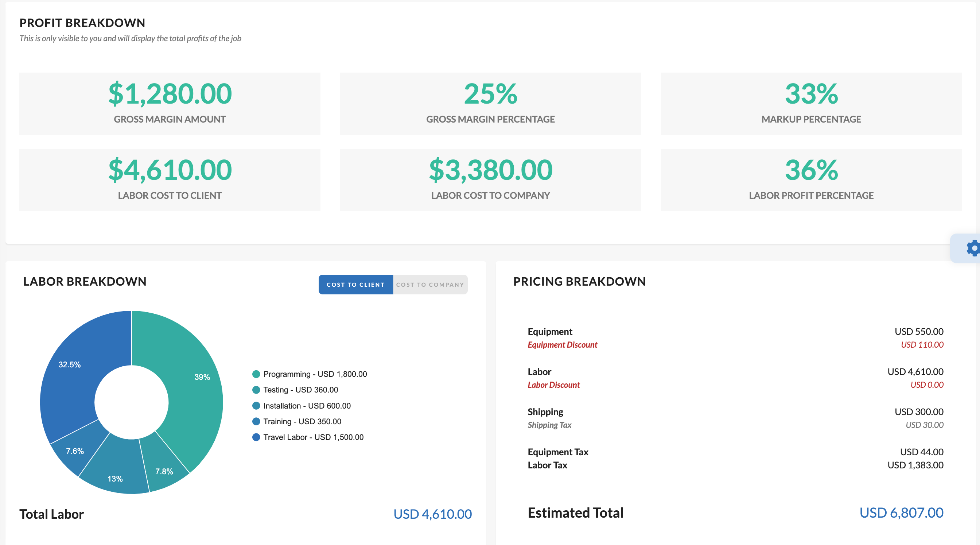This screenshot has height=545, width=980.
Task: Click the Testing legend marker
Action: (256, 390)
